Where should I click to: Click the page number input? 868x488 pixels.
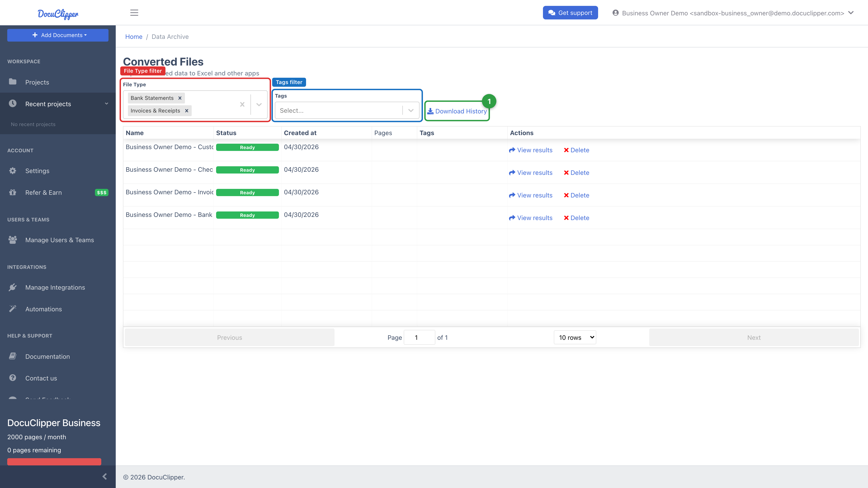pos(419,338)
